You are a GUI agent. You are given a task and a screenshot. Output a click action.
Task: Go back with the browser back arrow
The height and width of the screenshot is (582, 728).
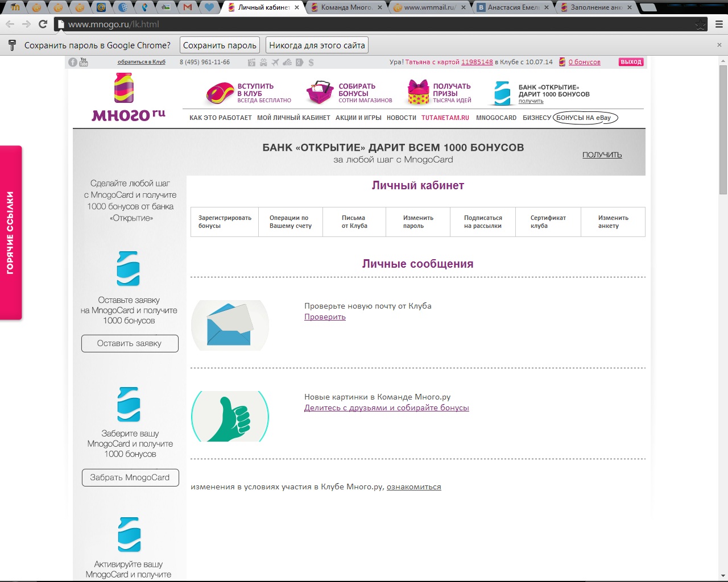tap(10, 24)
